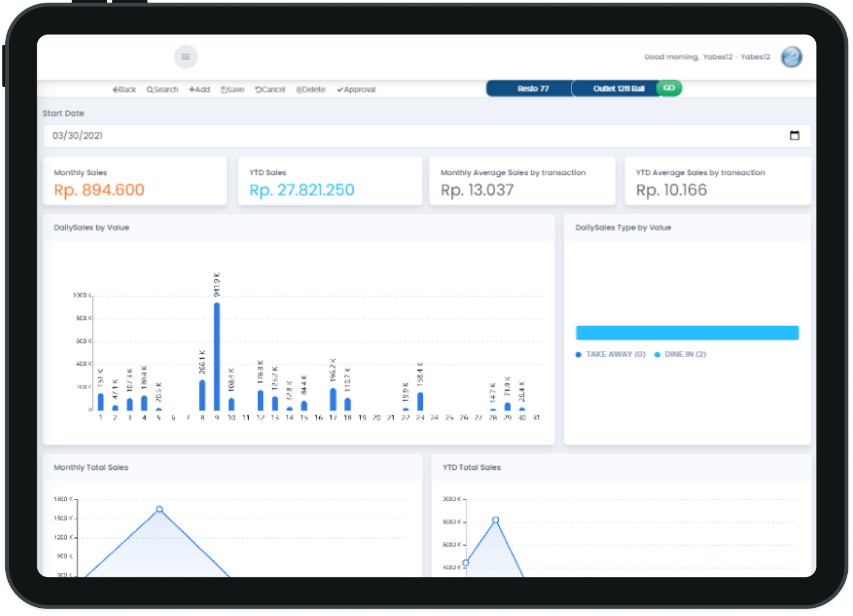This screenshot has height=616, width=853.
Task: Click the tallest bar for day 9
Action: pyautogui.click(x=217, y=355)
